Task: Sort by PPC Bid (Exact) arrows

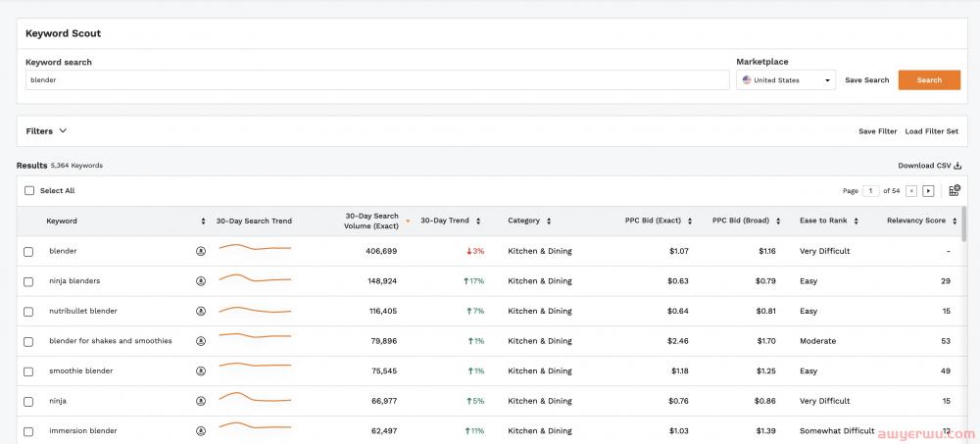Action: (x=690, y=222)
